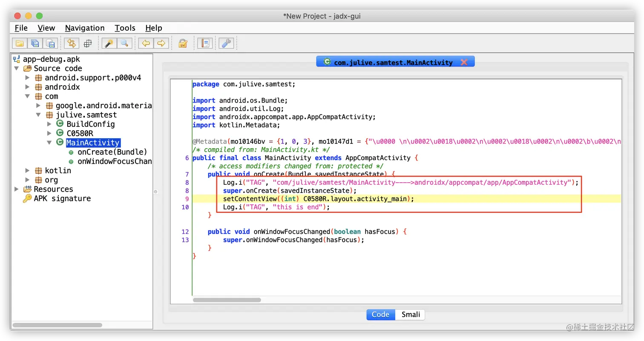Viewport: 644px width, 341px height.
Task: Click "import android.util.Log;" line
Action: pos(239,109)
